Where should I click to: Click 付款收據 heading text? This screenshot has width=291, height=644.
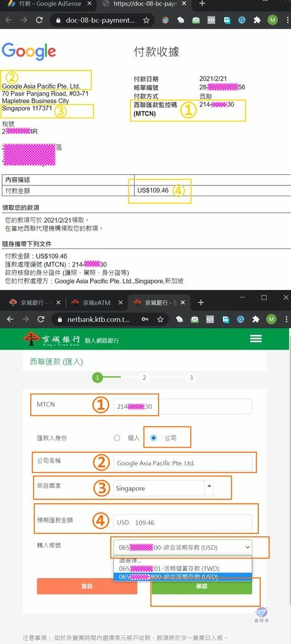pos(156,52)
